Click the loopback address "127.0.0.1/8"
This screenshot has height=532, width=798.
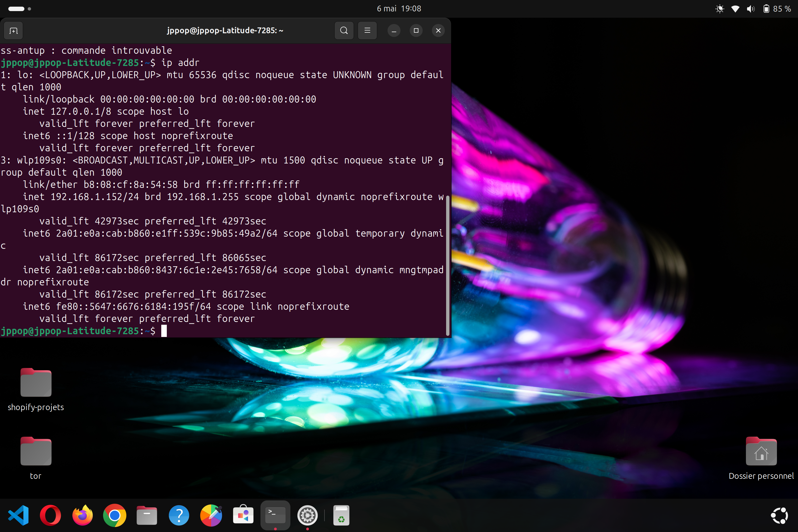[81, 112]
